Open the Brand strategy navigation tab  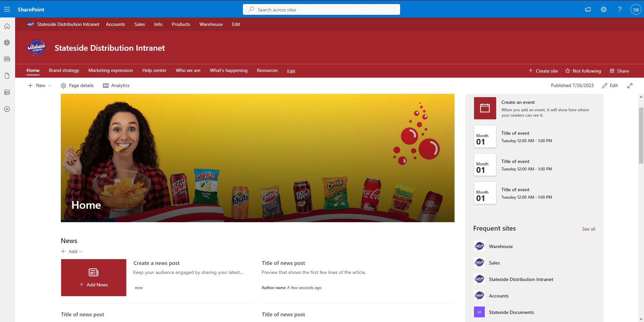click(64, 71)
